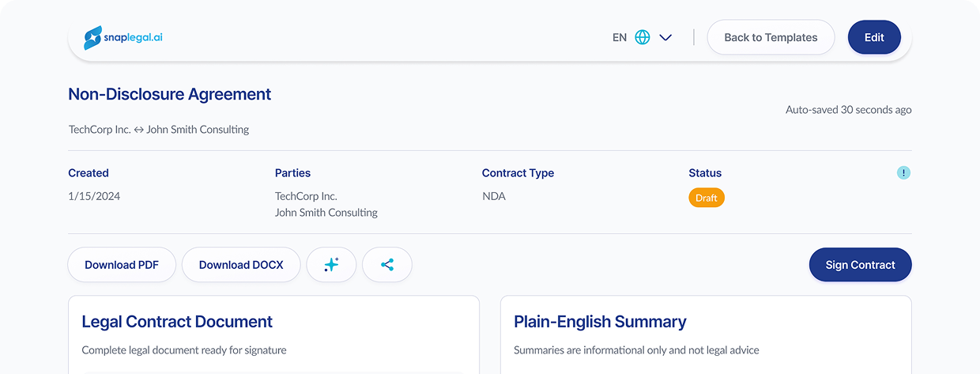The width and height of the screenshot is (980, 374).
Task: Click the Plain-English Summary heading
Action: tap(600, 322)
